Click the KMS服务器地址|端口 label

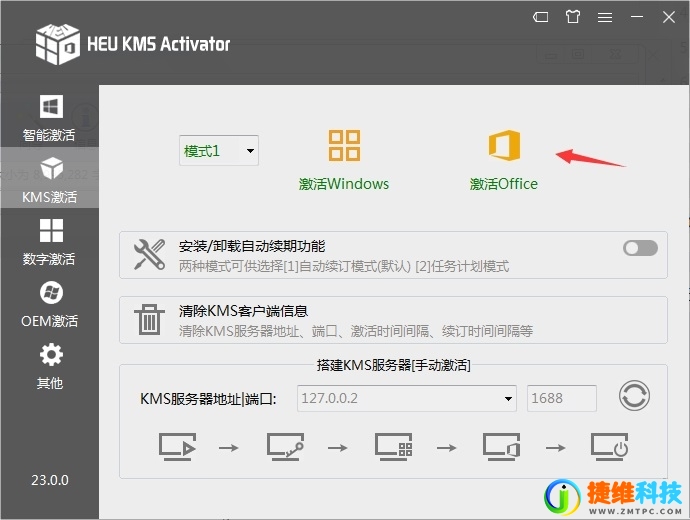point(208,399)
